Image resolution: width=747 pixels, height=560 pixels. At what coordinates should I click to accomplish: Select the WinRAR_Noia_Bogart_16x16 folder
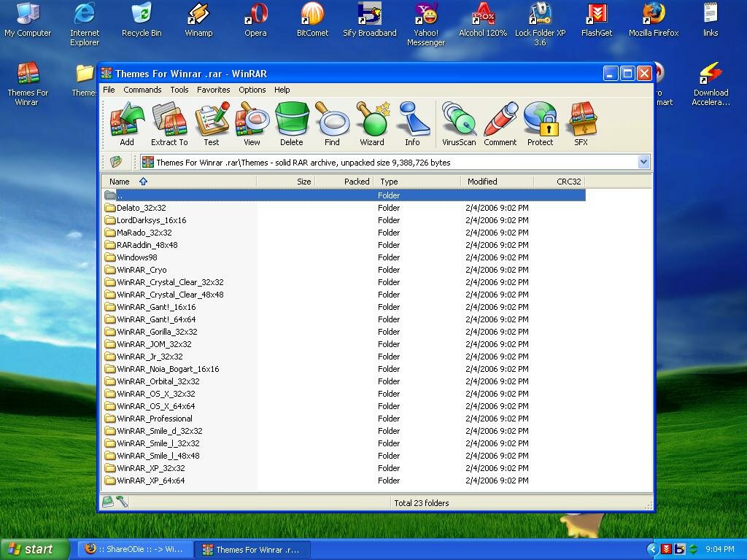pyautogui.click(x=344, y=368)
